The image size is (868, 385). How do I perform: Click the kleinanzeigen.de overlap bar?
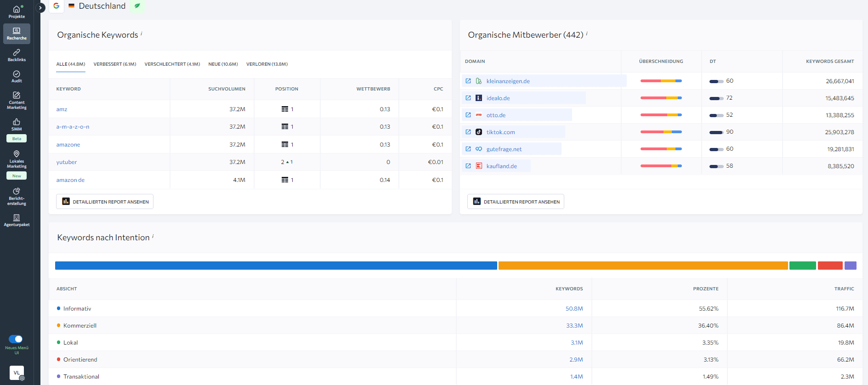[x=661, y=81]
